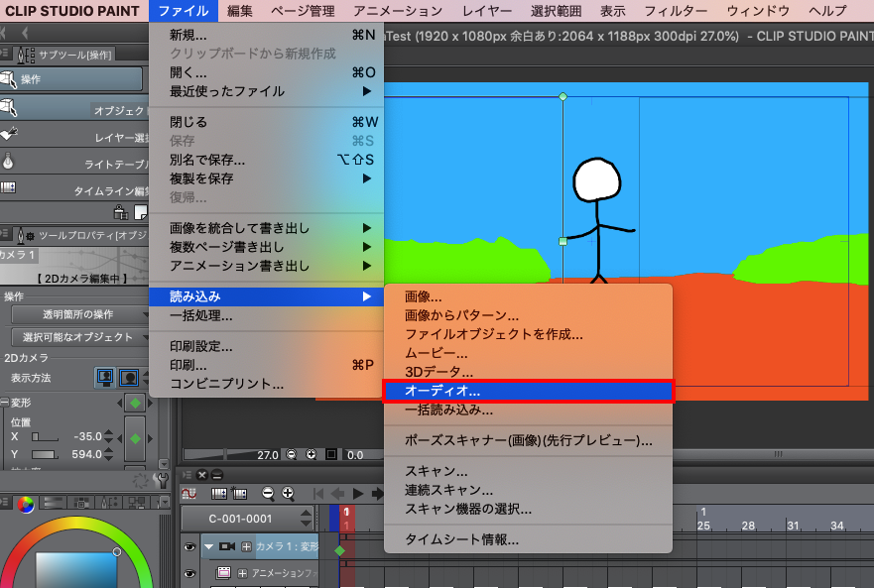Open 最近使ったファイル submenu
This screenshot has height=588, width=874.
click(267, 91)
